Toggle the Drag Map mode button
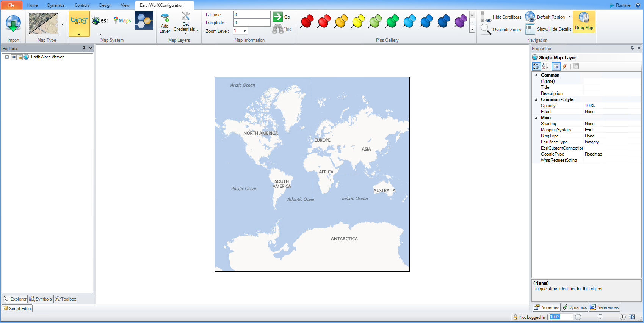The image size is (644, 323). coord(584,22)
